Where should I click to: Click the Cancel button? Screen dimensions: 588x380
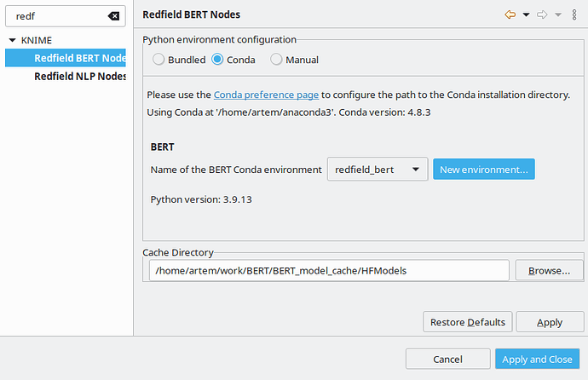coord(447,359)
